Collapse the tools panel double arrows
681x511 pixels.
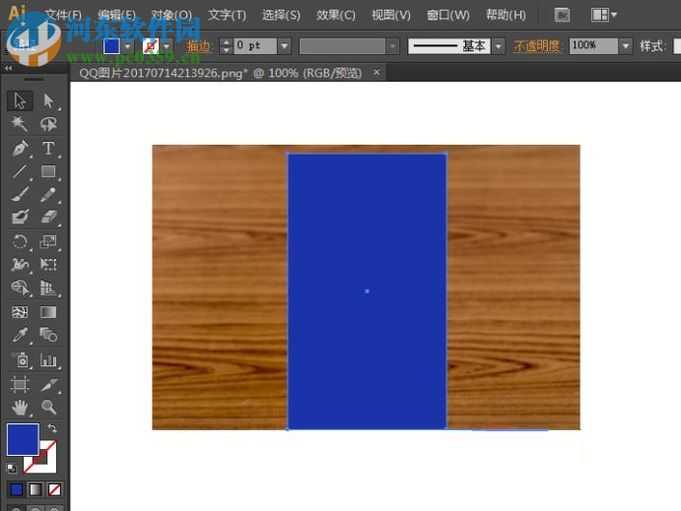[8, 68]
